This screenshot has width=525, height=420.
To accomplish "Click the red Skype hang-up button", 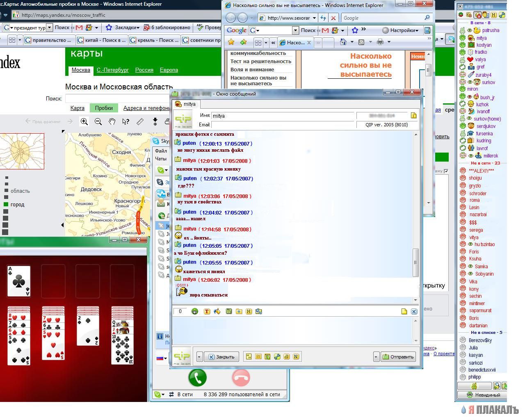I will (x=241, y=377).
